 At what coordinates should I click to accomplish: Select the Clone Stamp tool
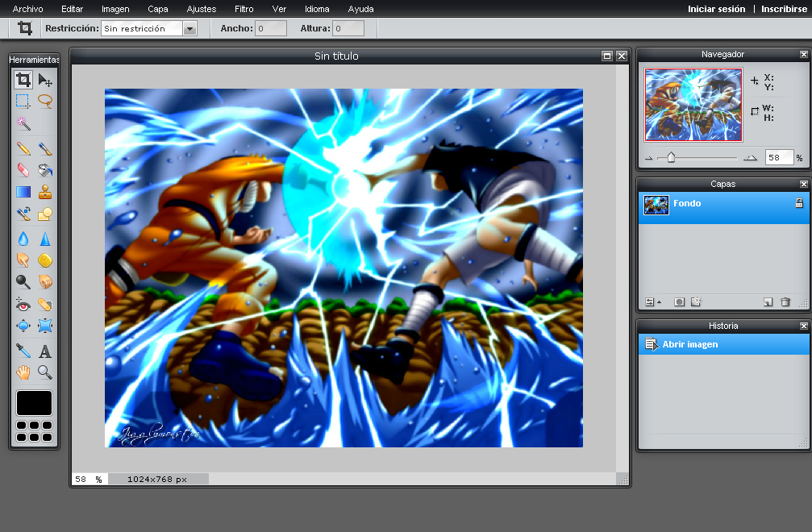(x=45, y=192)
